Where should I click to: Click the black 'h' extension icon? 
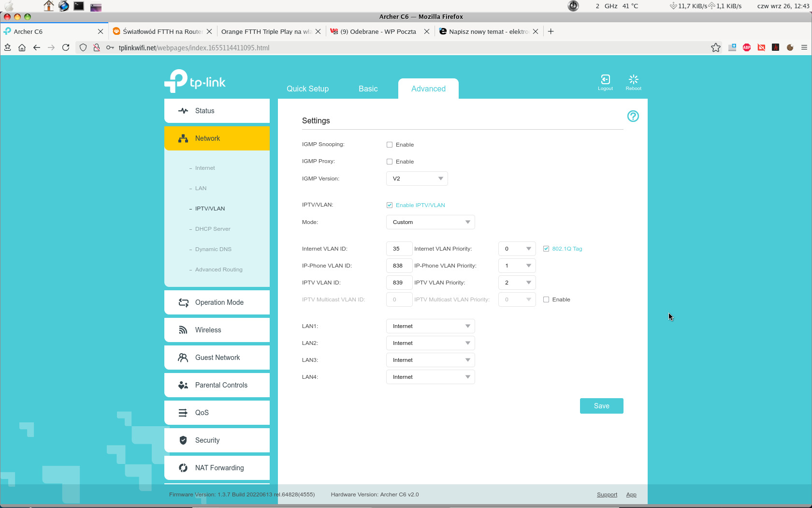click(776, 47)
